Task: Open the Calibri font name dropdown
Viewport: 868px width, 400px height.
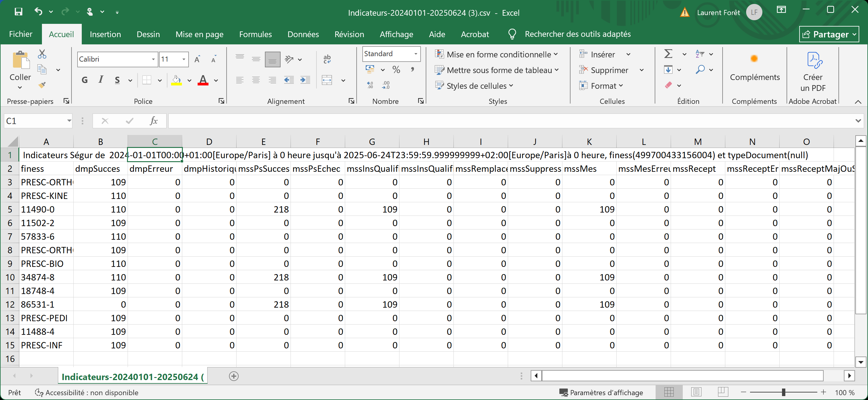Action: [153, 59]
